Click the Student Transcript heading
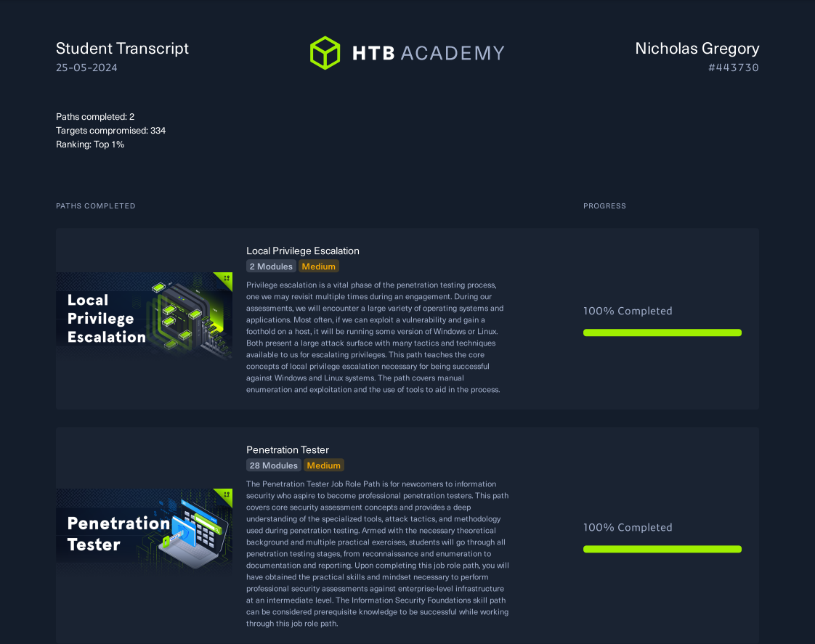The width and height of the screenshot is (815, 644). coord(122,49)
